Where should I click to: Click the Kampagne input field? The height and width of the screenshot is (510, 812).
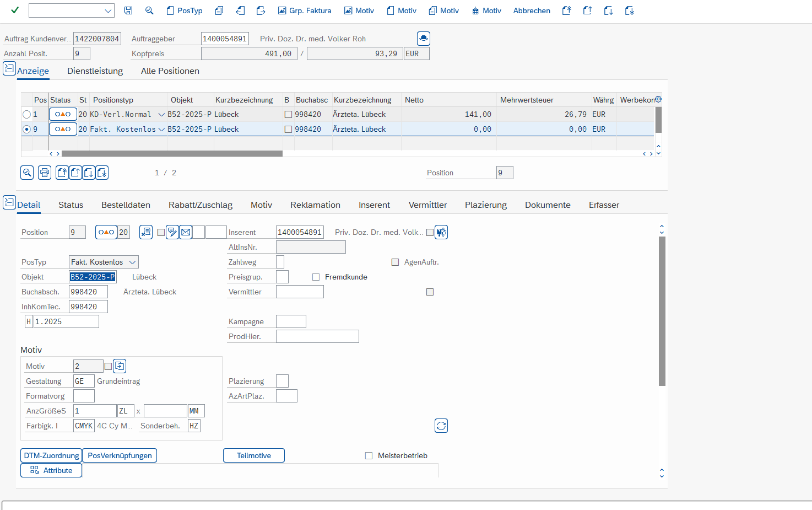(x=291, y=321)
